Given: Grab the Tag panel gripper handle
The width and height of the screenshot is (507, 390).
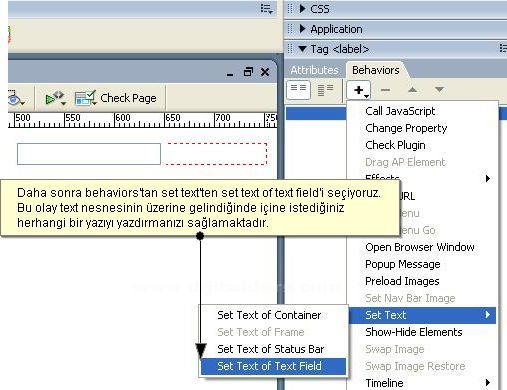Looking at the screenshot, I should 290,49.
